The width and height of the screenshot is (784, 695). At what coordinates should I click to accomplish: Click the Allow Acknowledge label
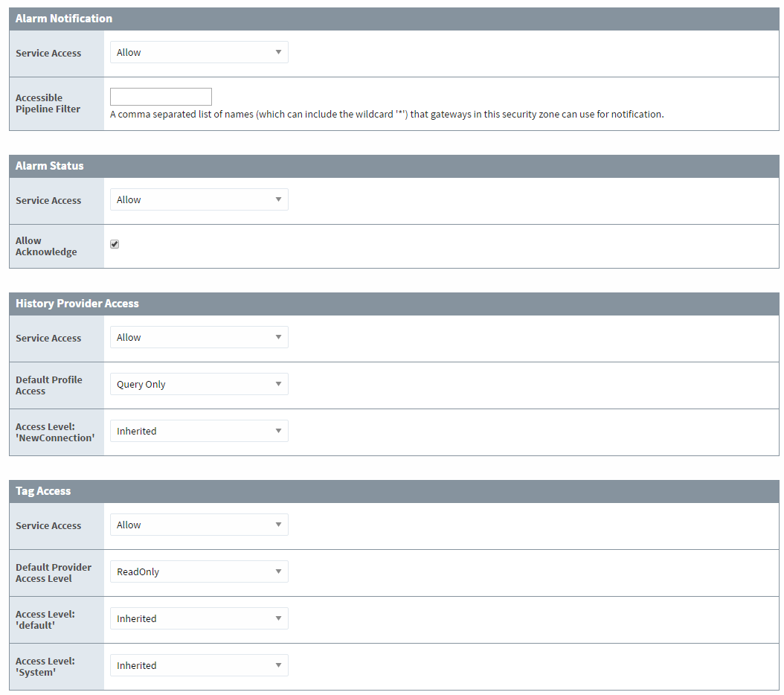(x=46, y=246)
